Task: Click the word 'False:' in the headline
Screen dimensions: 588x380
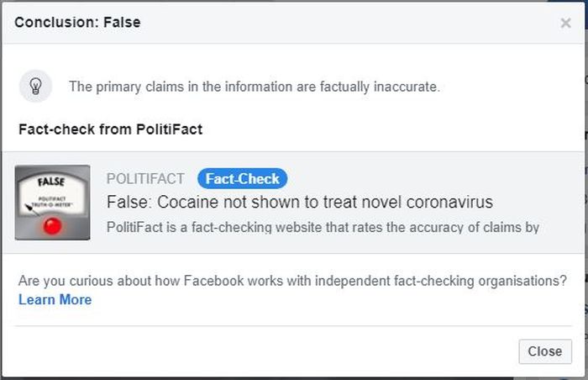Action: tap(129, 202)
